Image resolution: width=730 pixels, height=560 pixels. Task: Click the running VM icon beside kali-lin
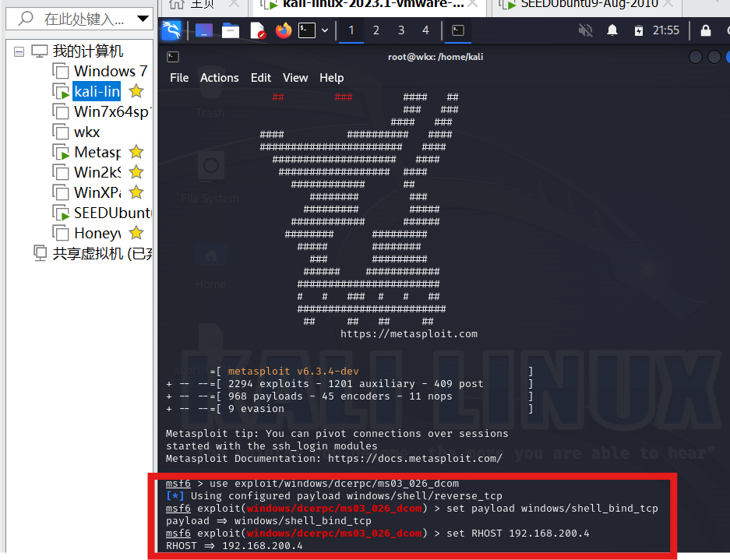[61, 92]
